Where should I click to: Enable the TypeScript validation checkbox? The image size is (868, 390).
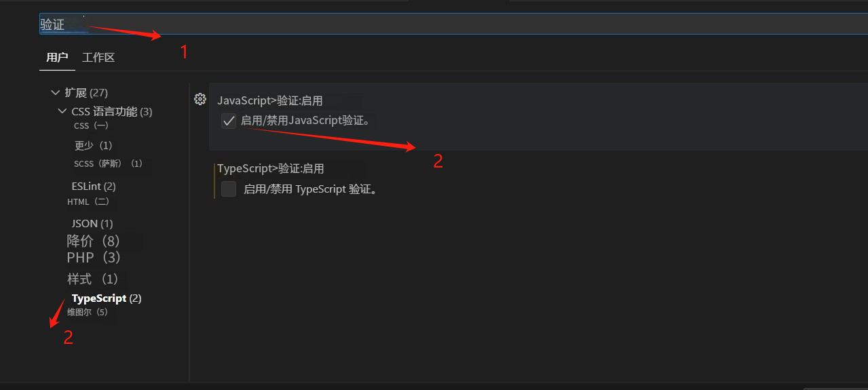(229, 189)
